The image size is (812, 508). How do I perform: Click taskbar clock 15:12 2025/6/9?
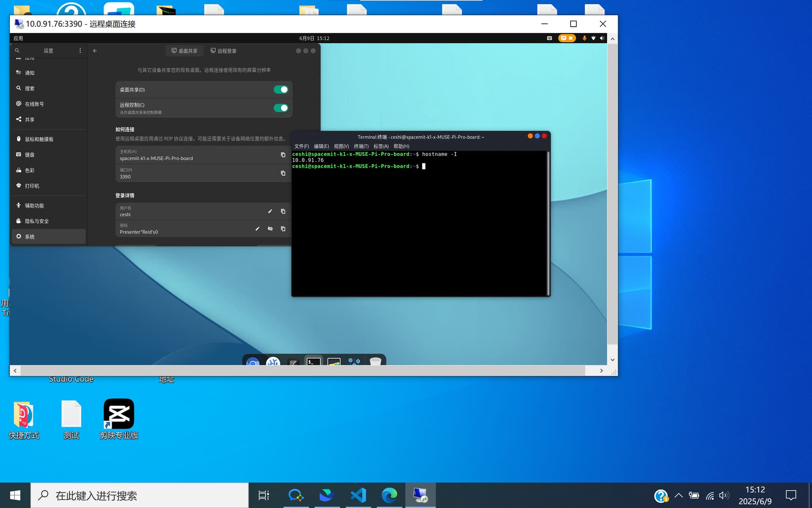click(755, 495)
